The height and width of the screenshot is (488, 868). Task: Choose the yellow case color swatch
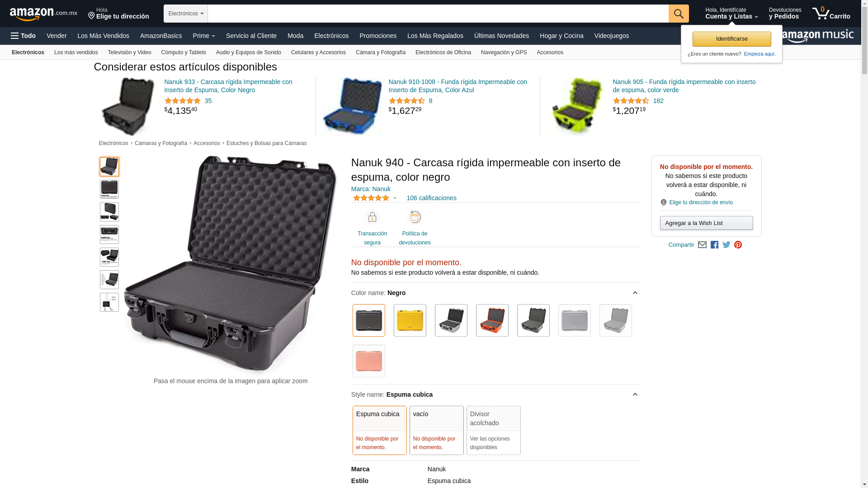(410, 320)
